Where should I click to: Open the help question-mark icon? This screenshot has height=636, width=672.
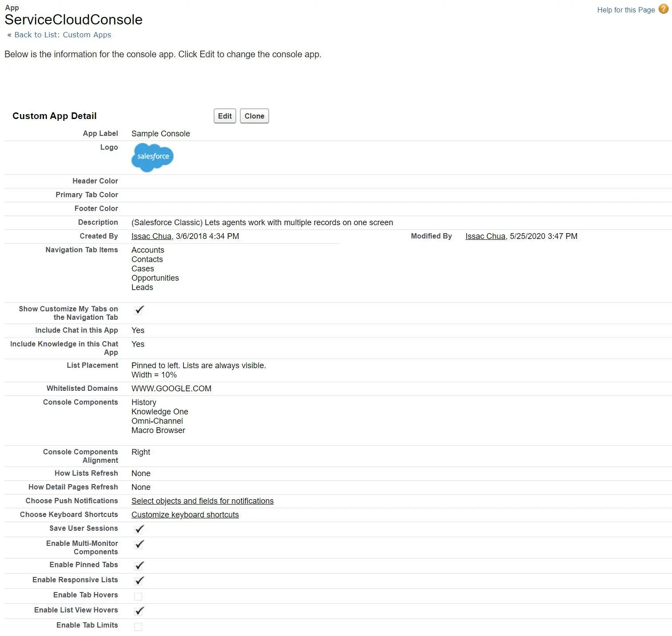coord(663,9)
